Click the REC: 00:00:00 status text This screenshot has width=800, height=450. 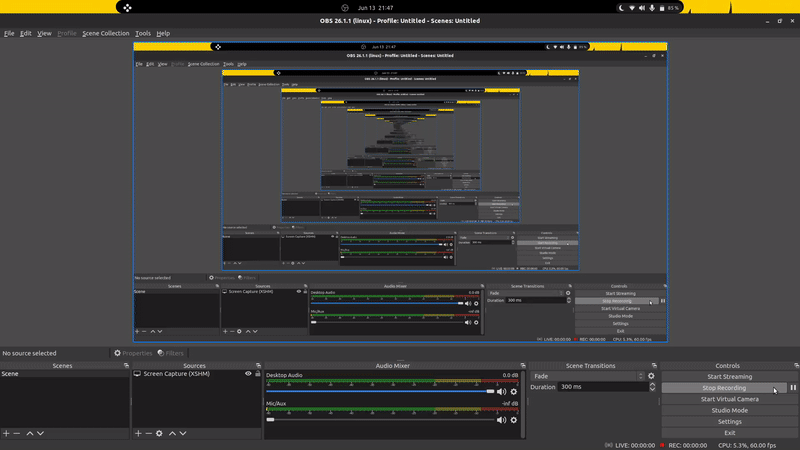pos(687,445)
